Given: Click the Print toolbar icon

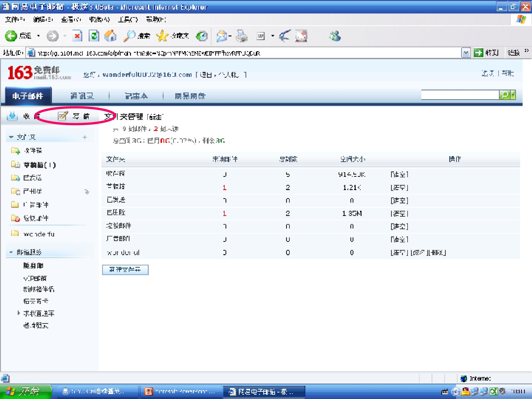Looking at the screenshot, I should (242, 36).
